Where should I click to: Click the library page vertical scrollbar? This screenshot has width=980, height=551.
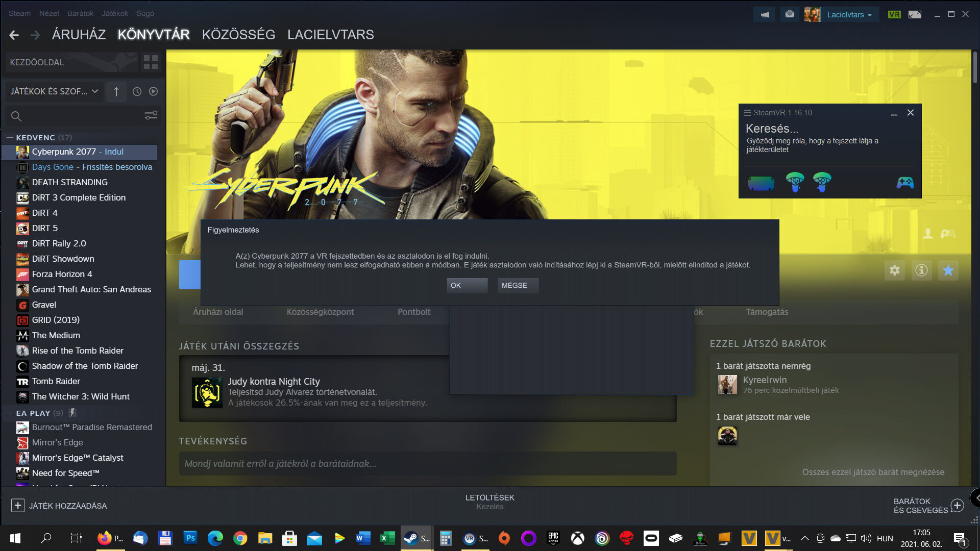tap(975, 67)
